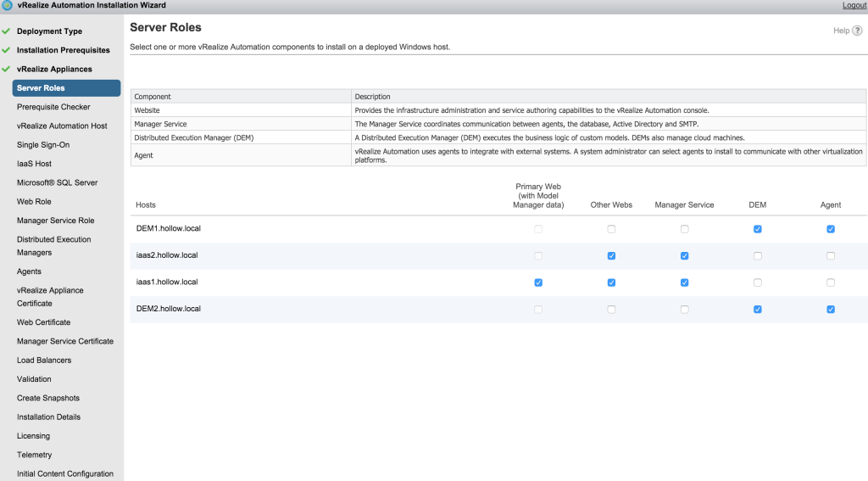Toggle Primary Web checkbox for iaas1.hollow.local
Image resolution: width=868 pixels, height=481 pixels.
[x=538, y=282]
